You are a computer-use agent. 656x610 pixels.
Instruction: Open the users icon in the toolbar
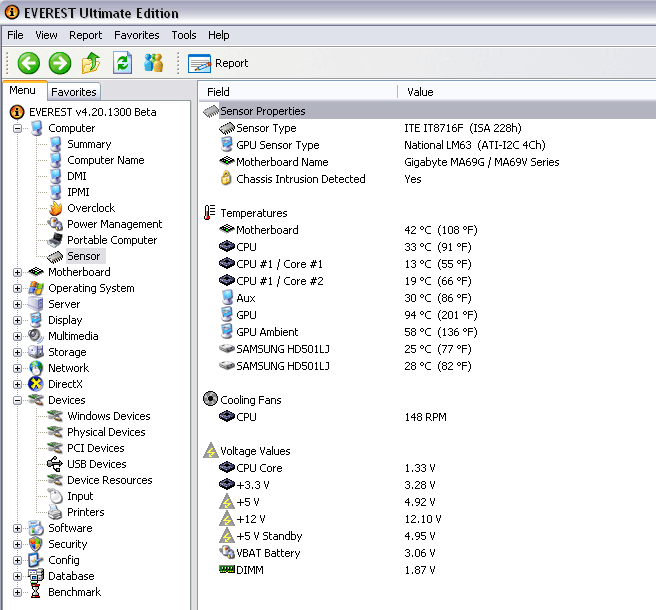click(153, 63)
